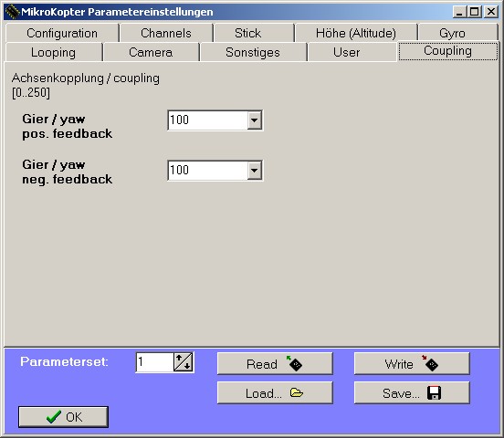Close the Parametereinstellungen window
Screen dimensions: 504x438
coord(491,12)
